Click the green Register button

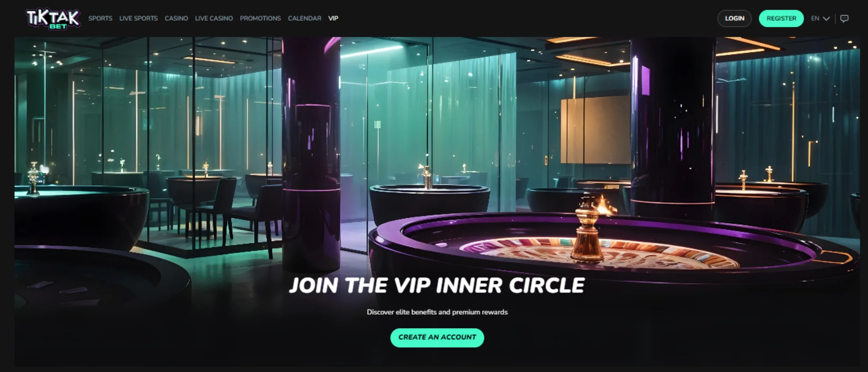click(x=781, y=19)
